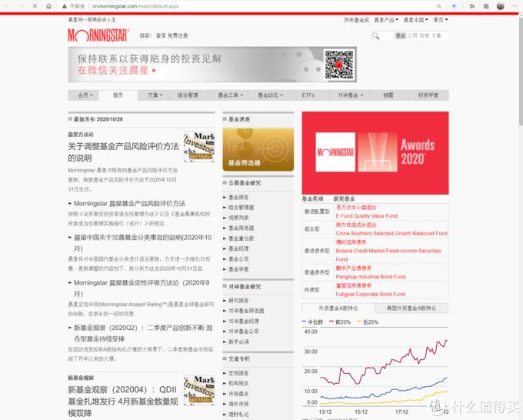The image size is (523, 420).
Task: Go to 投资学堂 in navigation bar
Action: (428, 95)
